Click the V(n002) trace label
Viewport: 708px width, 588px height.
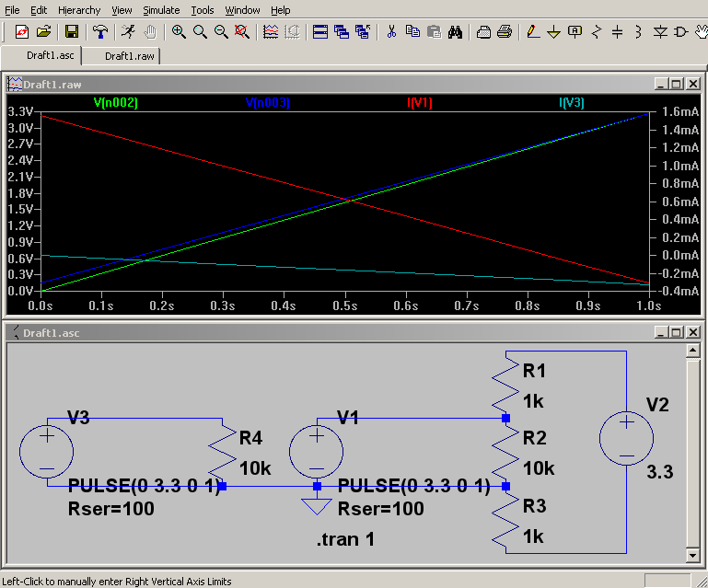(114, 102)
